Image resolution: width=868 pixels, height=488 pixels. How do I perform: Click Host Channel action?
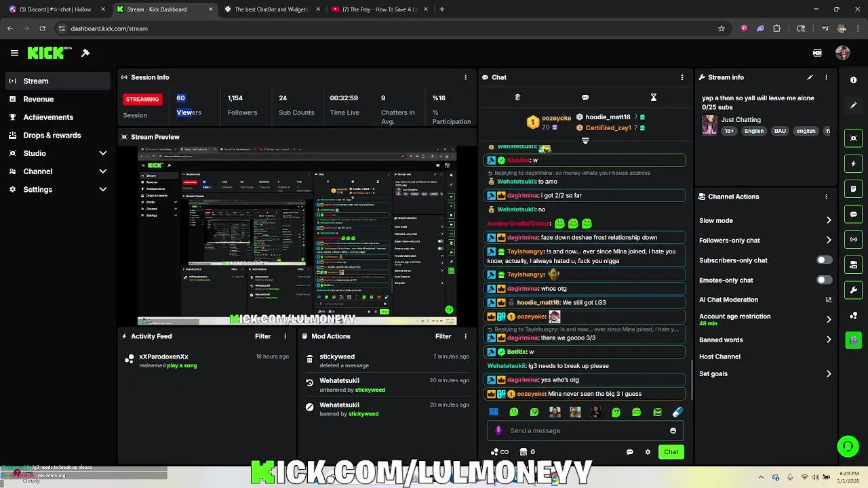tap(719, 357)
